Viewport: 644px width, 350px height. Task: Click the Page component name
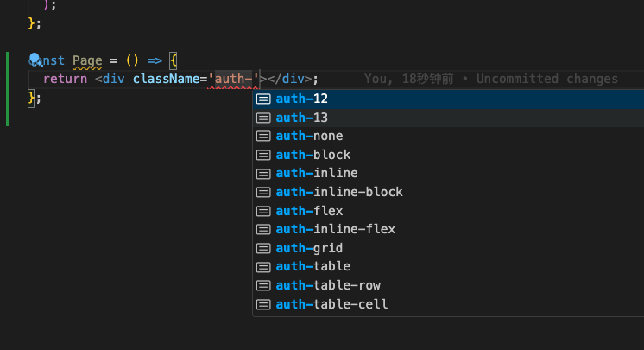[x=87, y=60]
